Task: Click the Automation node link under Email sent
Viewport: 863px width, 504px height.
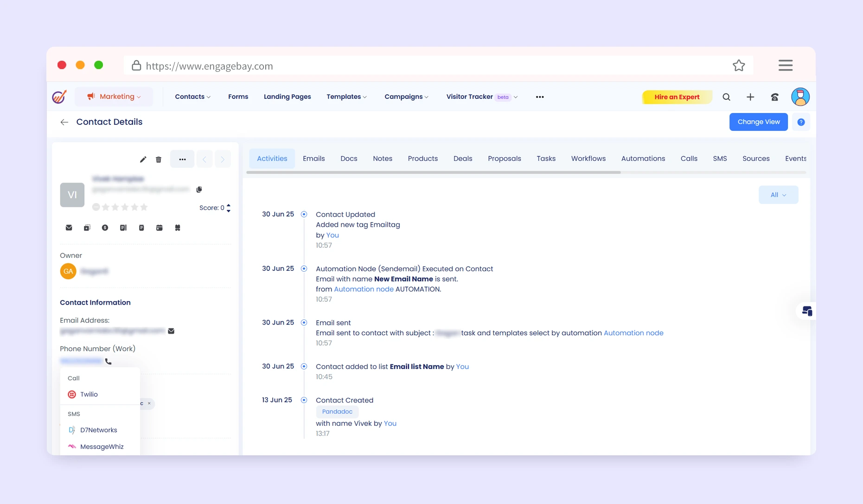Action: point(633,333)
